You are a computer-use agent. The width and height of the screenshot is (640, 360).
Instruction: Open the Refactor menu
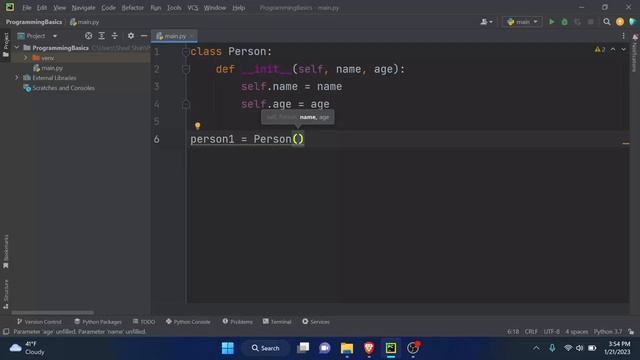pos(132,8)
